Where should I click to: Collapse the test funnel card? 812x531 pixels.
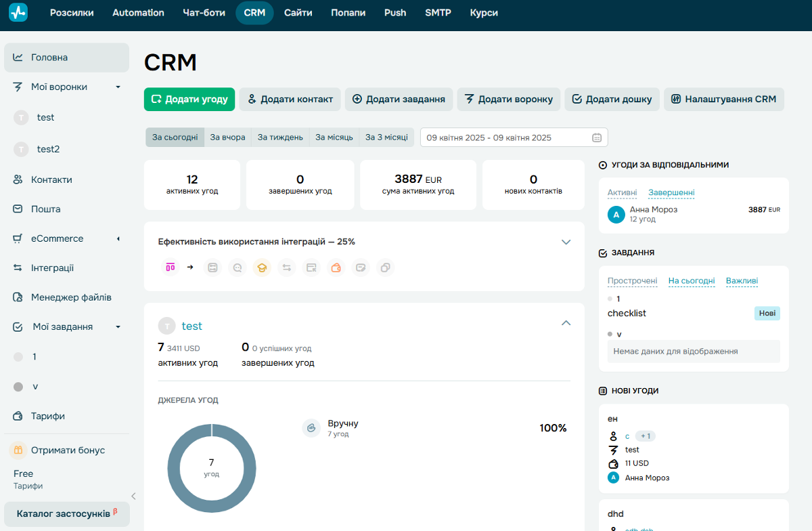tap(566, 323)
